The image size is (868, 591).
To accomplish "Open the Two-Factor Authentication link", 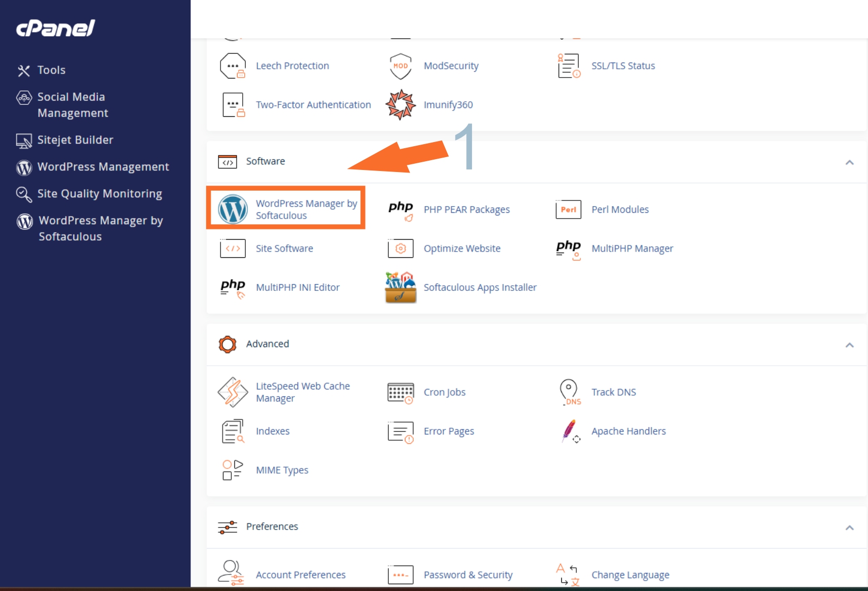I will pyautogui.click(x=313, y=104).
